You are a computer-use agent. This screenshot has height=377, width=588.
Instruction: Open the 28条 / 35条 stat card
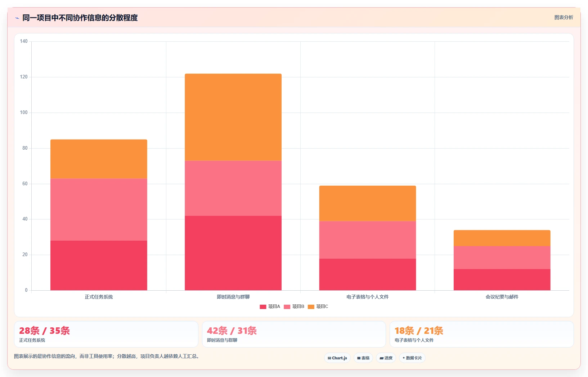[106, 334]
